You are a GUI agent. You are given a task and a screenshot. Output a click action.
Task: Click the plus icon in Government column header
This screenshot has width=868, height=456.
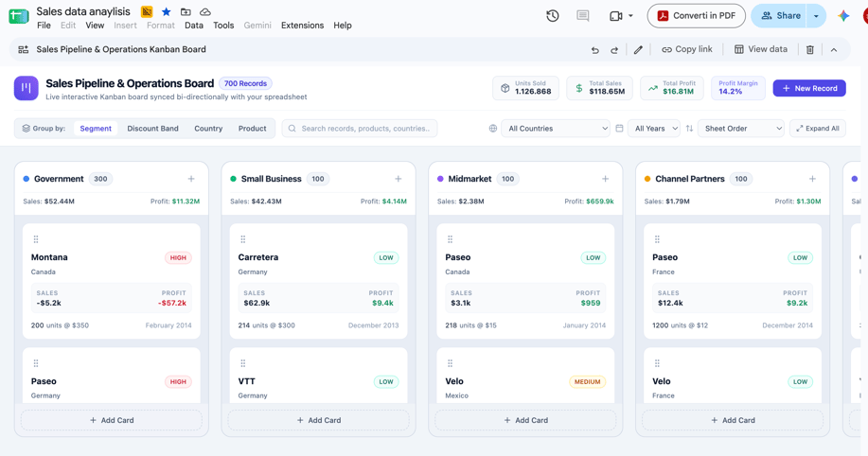point(191,179)
